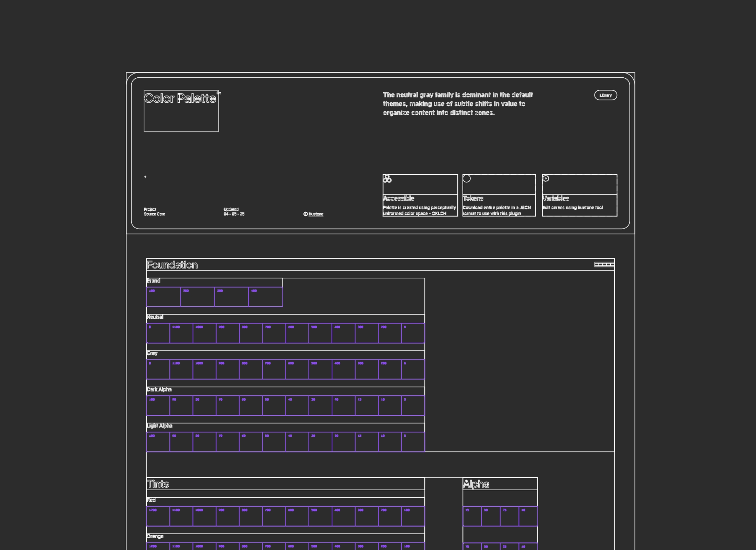Select Dark Alpha swatch 100

coord(158,406)
